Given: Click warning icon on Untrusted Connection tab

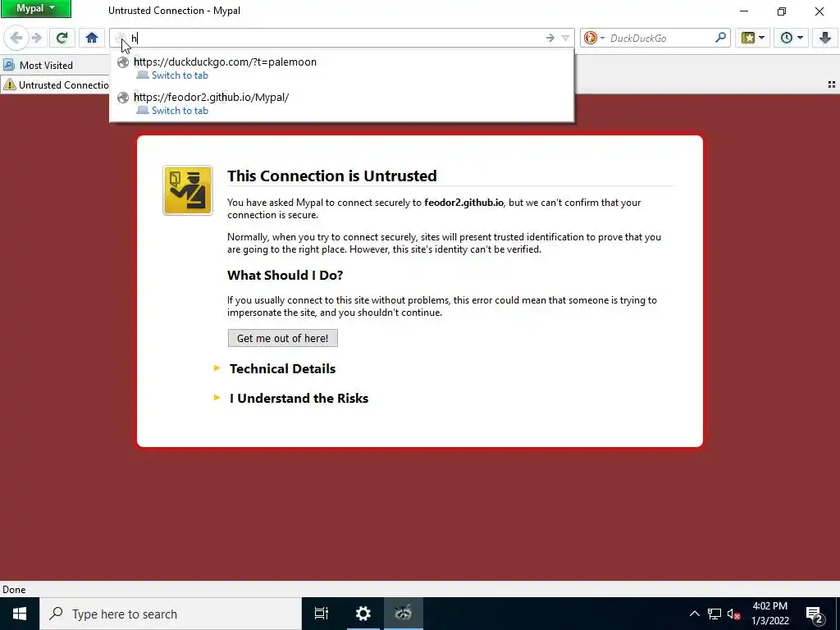Looking at the screenshot, I should (x=10, y=84).
